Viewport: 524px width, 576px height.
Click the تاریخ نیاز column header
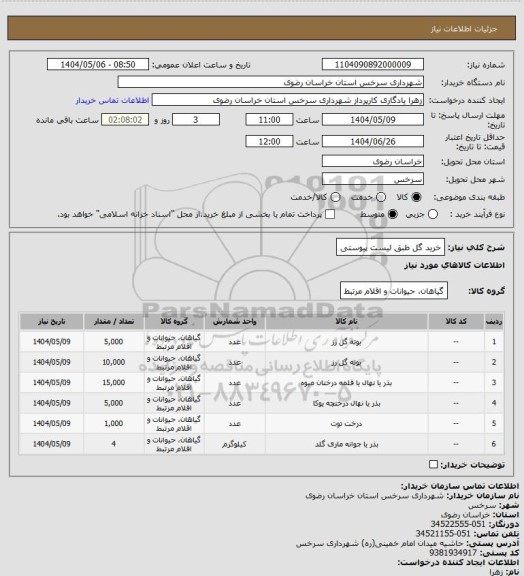51,321
